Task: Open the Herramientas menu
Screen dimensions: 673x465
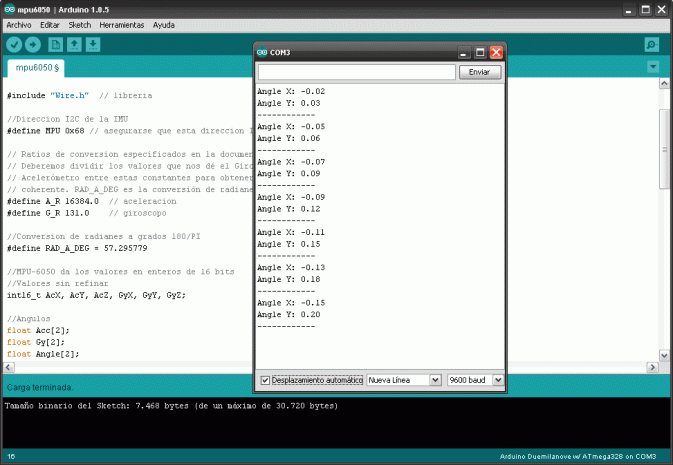Action: pyautogui.click(x=121, y=24)
